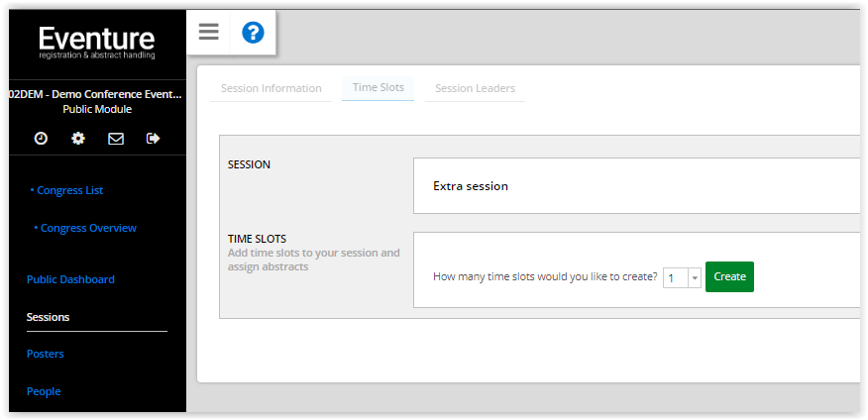Switch to Session Information tab
Viewport: 868px width, 420px height.
click(x=271, y=88)
